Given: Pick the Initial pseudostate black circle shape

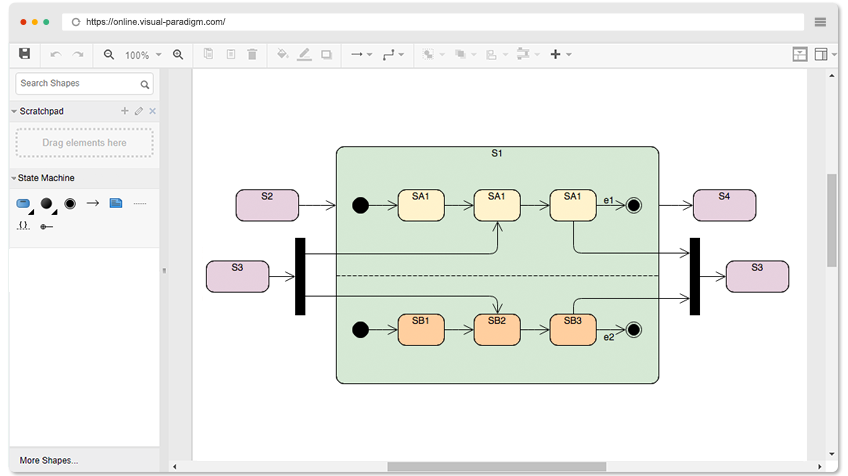Looking at the screenshot, I should [46, 204].
